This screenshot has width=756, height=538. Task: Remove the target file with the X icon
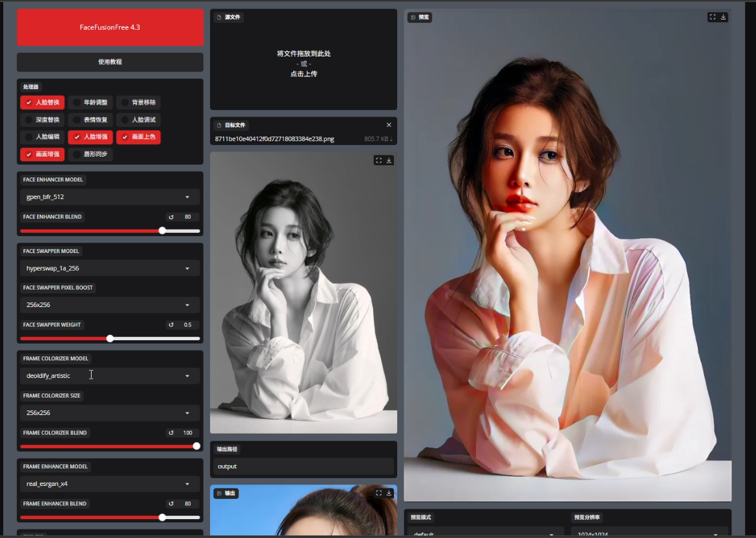tap(389, 125)
